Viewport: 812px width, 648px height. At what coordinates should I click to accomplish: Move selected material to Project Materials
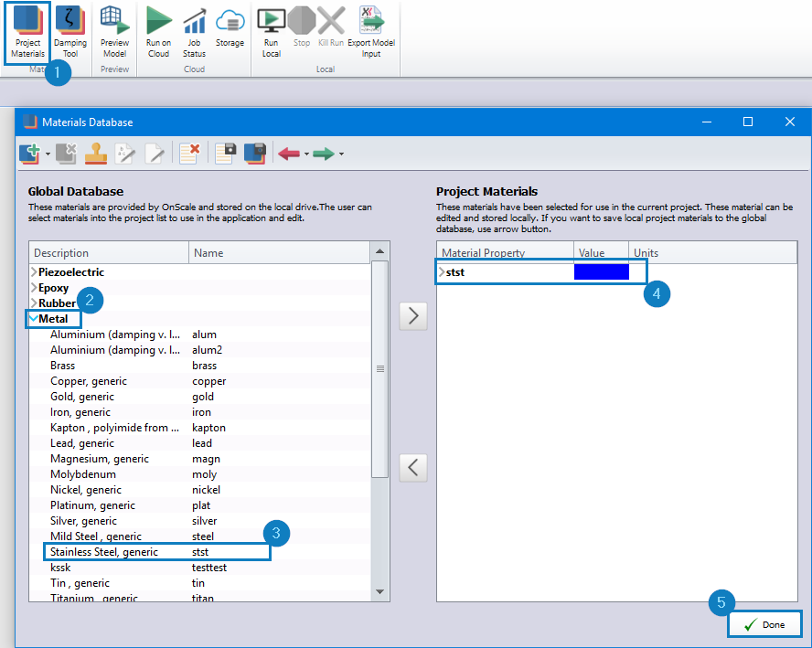point(413,315)
